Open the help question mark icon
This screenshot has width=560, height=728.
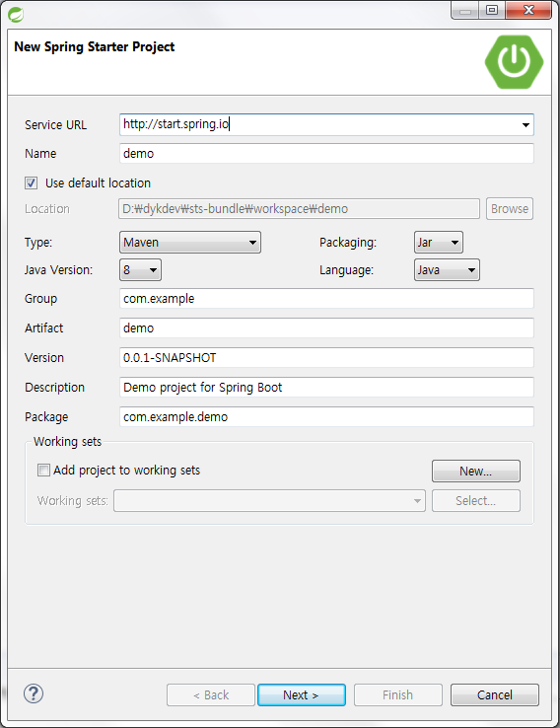[x=34, y=693]
